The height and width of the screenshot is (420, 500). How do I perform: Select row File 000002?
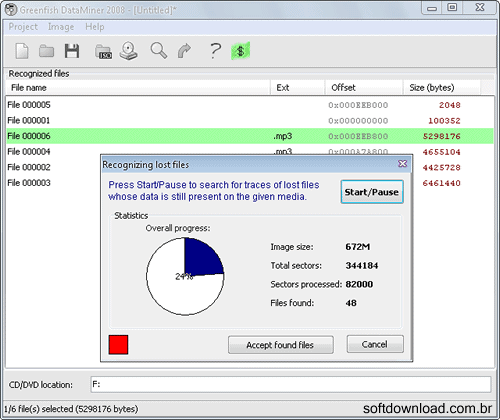(53, 167)
